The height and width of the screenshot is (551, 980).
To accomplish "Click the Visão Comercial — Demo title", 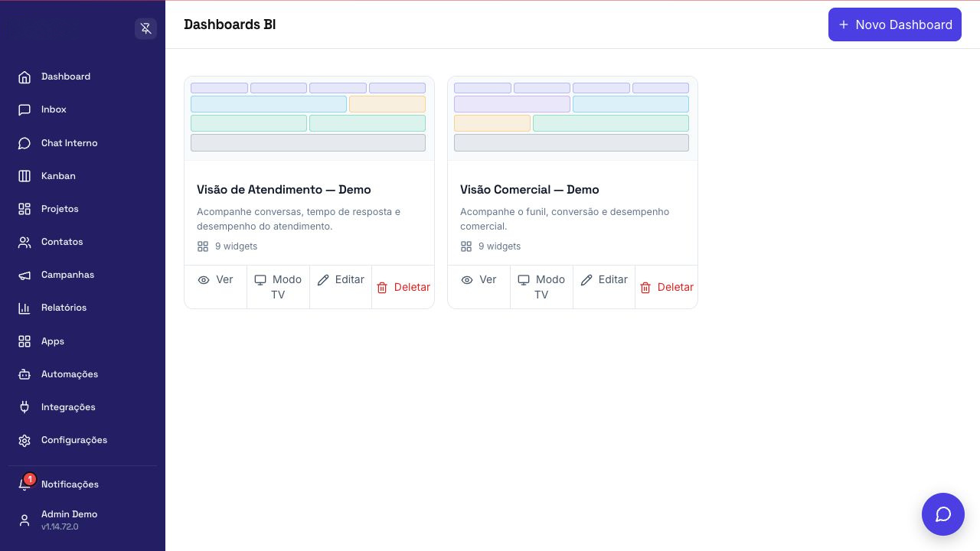I will tap(530, 190).
